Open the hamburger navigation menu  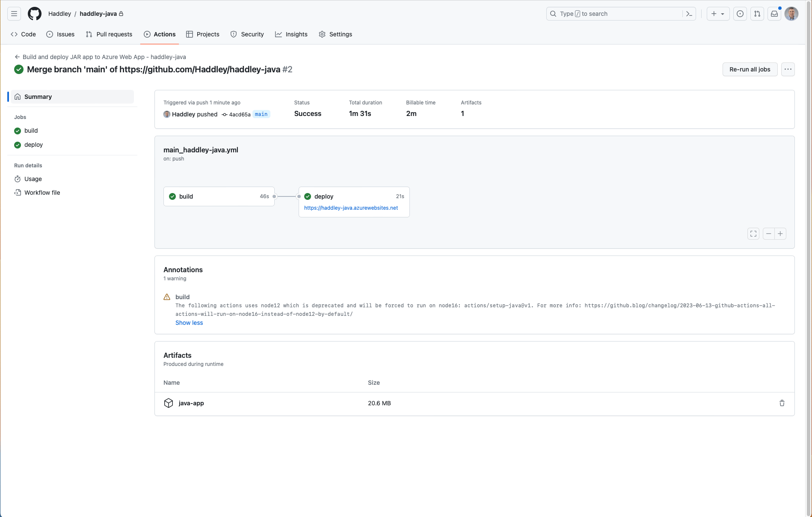point(14,14)
